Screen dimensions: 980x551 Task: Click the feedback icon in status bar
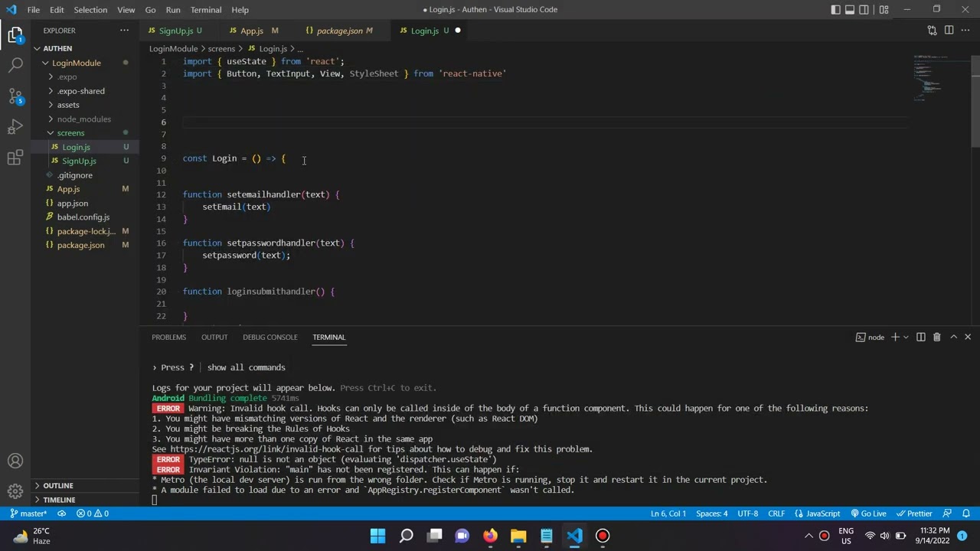(x=947, y=514)
